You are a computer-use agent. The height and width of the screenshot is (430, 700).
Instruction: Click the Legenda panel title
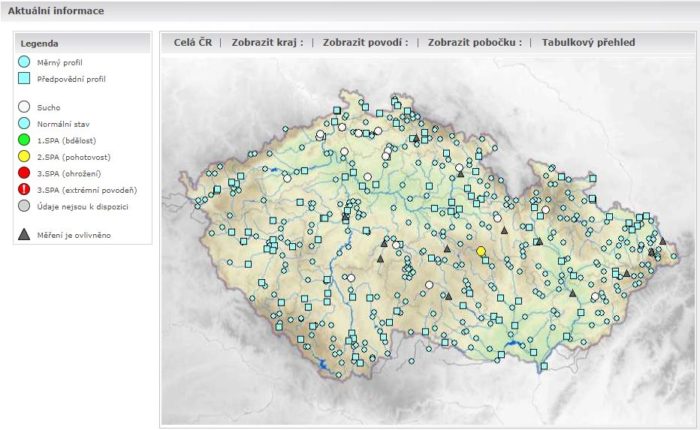click(x=39, y=44)
